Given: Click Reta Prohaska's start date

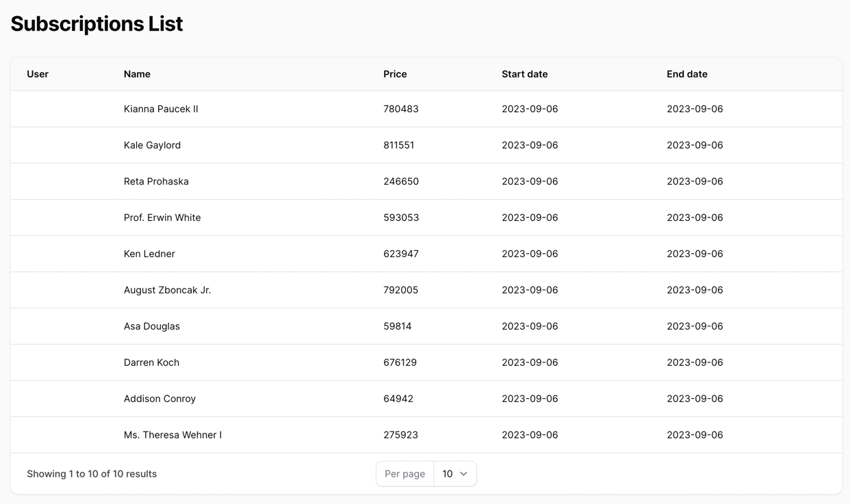Looking at the screenshot, I should pos(530,181).
